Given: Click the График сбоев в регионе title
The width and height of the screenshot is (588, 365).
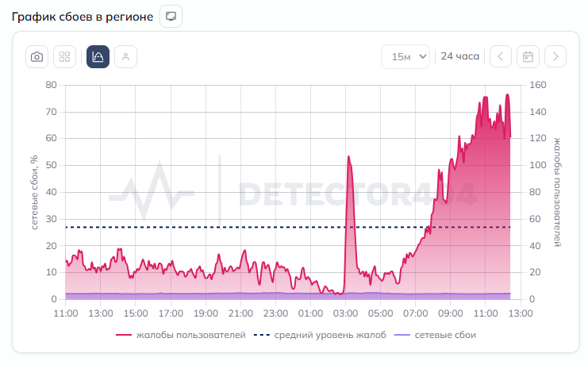Looking at the screenshot, I should (x=82, y=16).
